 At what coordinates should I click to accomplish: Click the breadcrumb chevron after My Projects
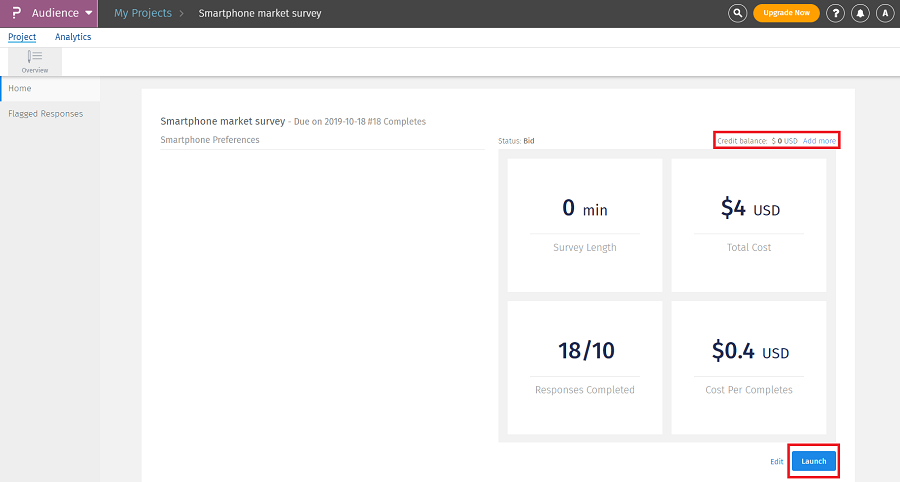[182, 14]
